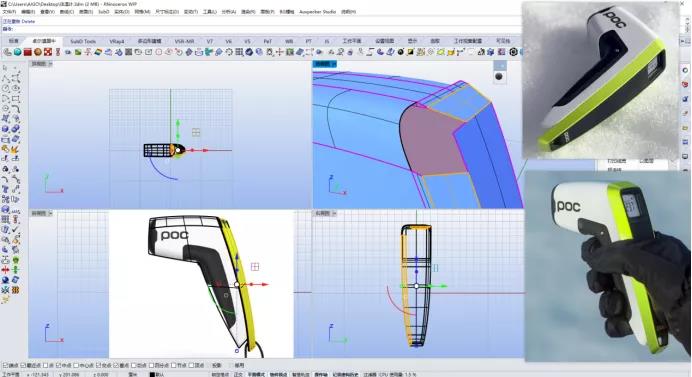
Task: Select the orange sphere toolbar icon
Action: tap(38, 52)
